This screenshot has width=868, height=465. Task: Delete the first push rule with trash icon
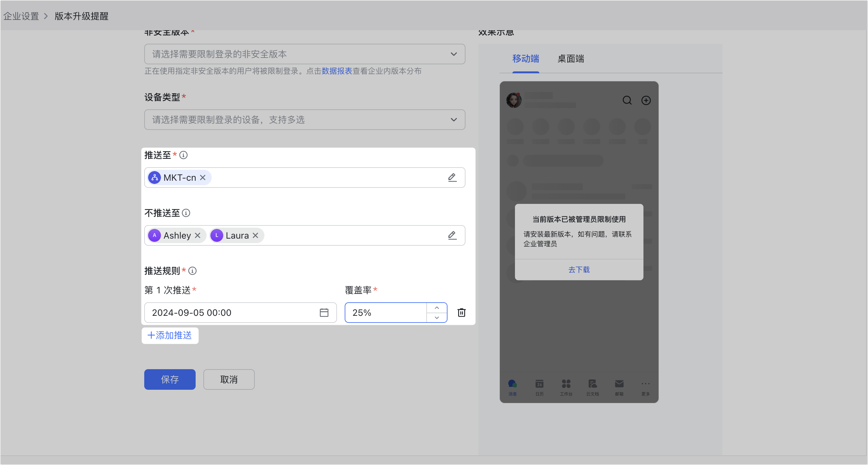462,313
